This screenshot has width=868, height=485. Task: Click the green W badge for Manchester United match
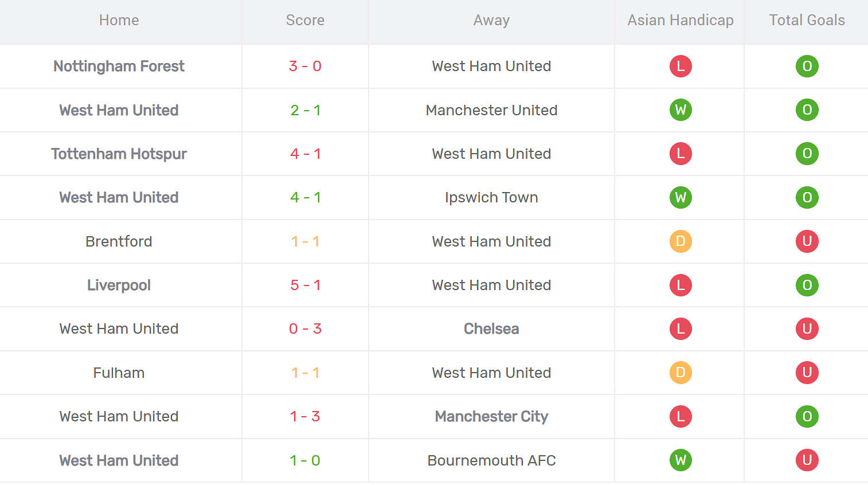tap(681, 110)
